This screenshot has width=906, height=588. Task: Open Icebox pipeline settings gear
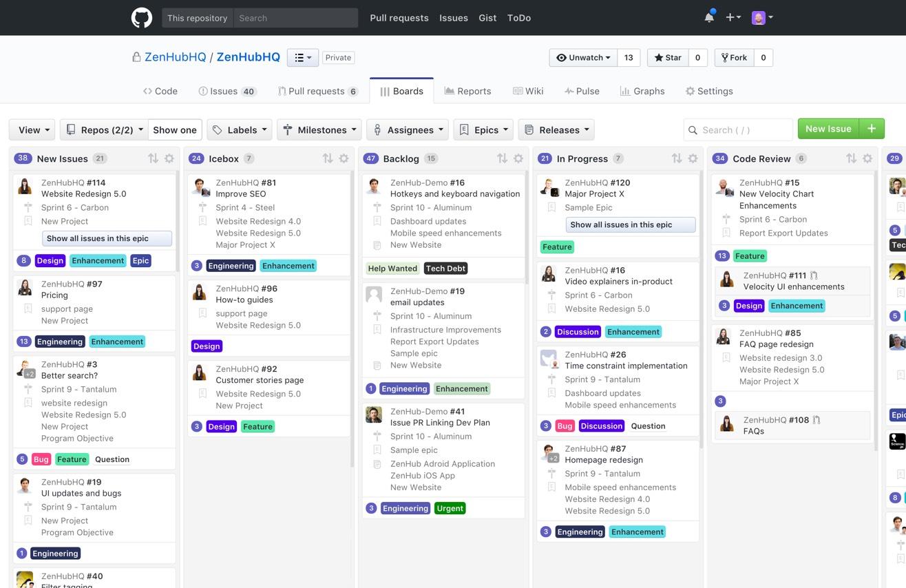point(344,158)
